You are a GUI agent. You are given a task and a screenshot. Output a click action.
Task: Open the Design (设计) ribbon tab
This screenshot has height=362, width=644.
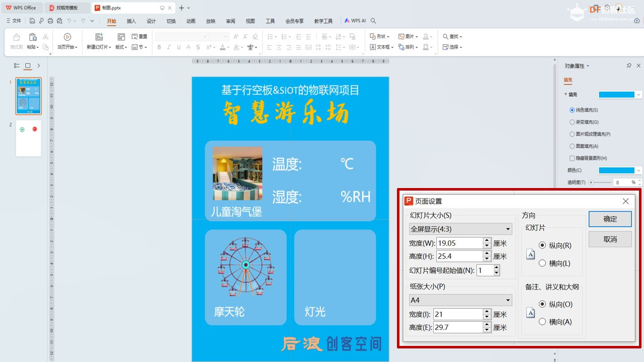click(151, 21)
